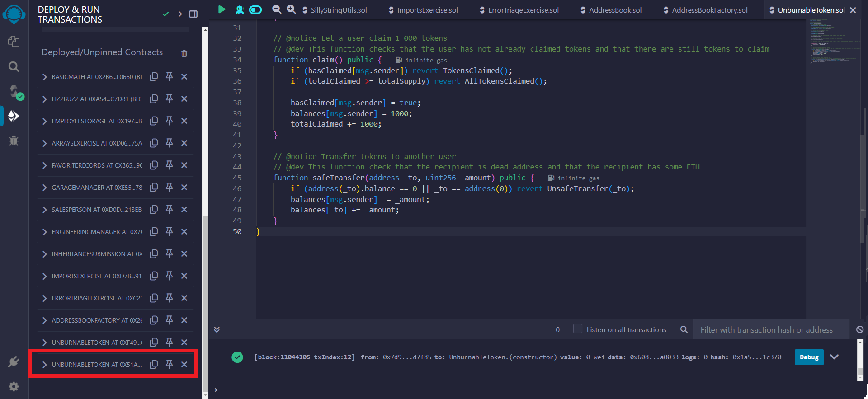Image resolution: width=868 pixels, height=399 pixels.
Task: Pin UNBURNABLETOKEN AT 0XF49 contract
Action: tap(169, 343)
